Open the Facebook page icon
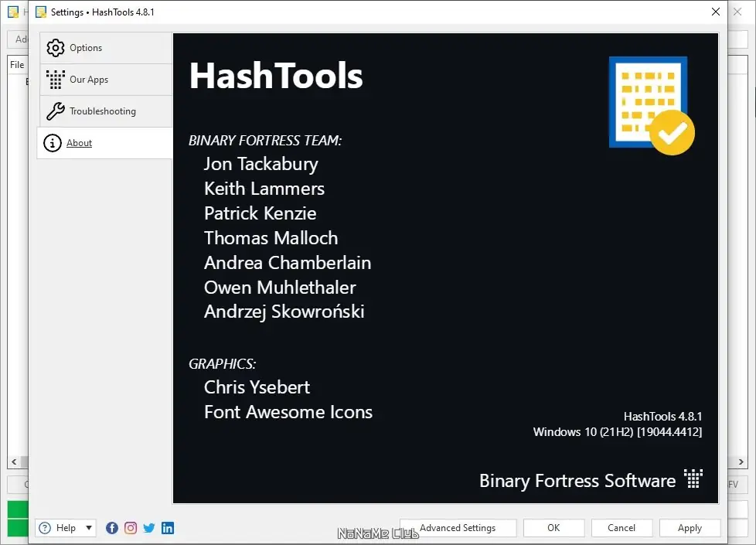The width and height of the screenshot is (756, 545). pos(112,528)
